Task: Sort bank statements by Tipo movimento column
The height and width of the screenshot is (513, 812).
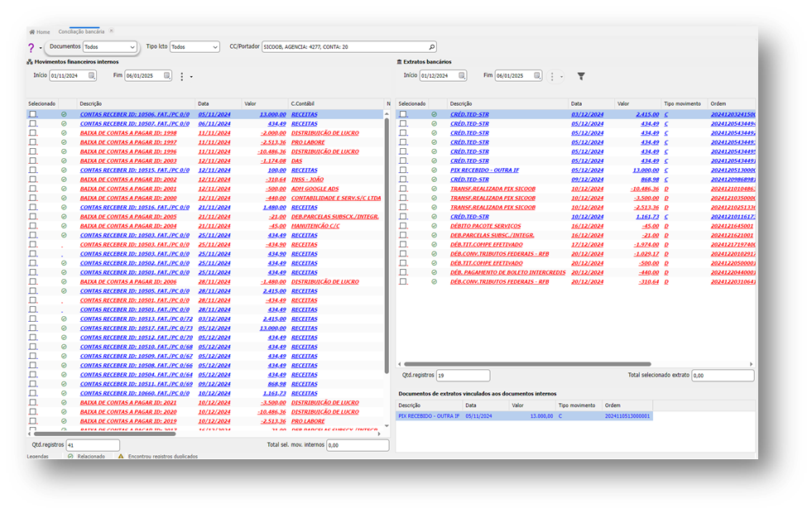Action: 684,104
